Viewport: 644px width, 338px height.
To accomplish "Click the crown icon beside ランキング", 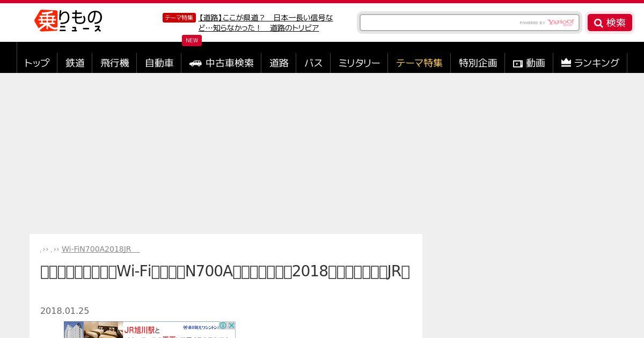I will [566, 63].
